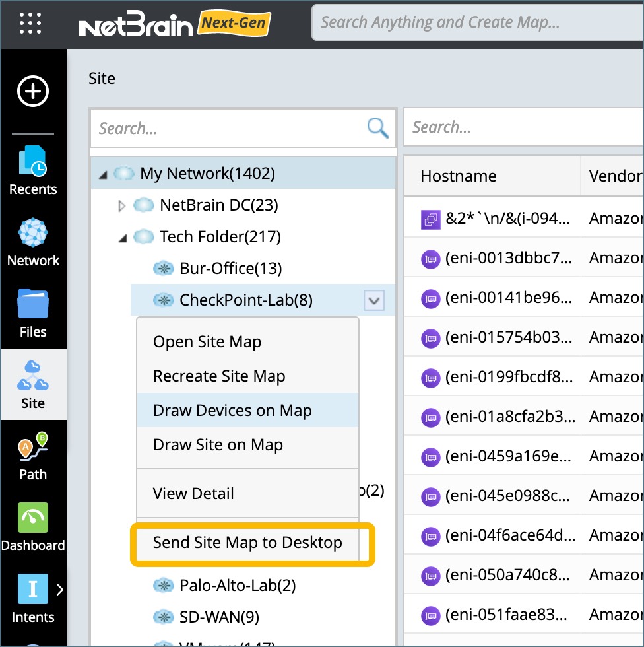Open the Files sidebar icon
644x647 pixels.
pyautogui.click(x=33, y=314)
